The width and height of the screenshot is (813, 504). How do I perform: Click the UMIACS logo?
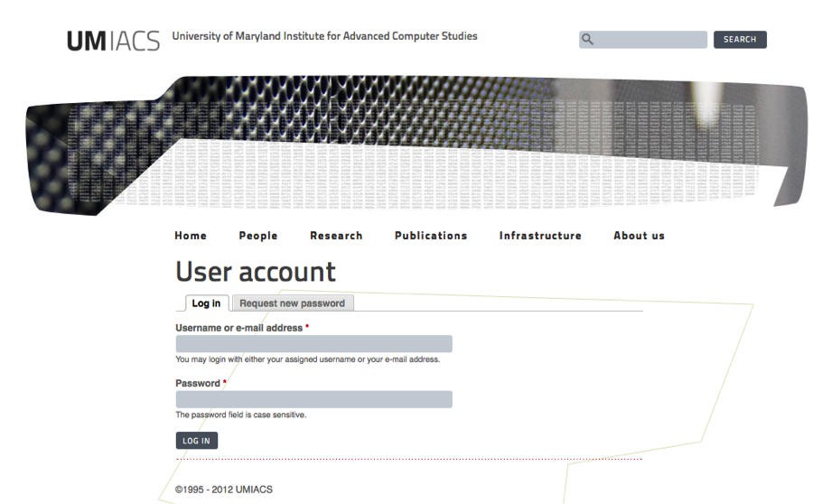pyautogui.click(x=113, y=41)
